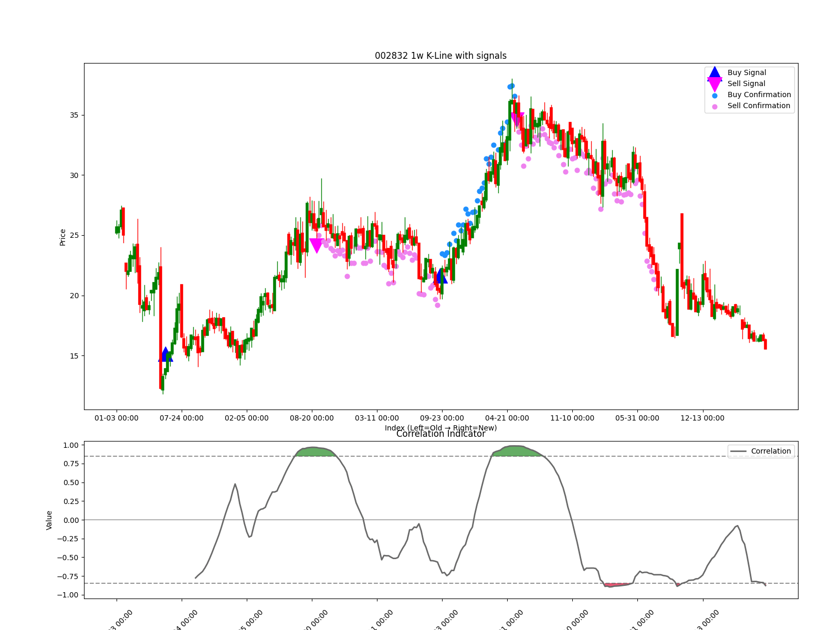
Task: Click the price tick label 30
Action: 75,175
